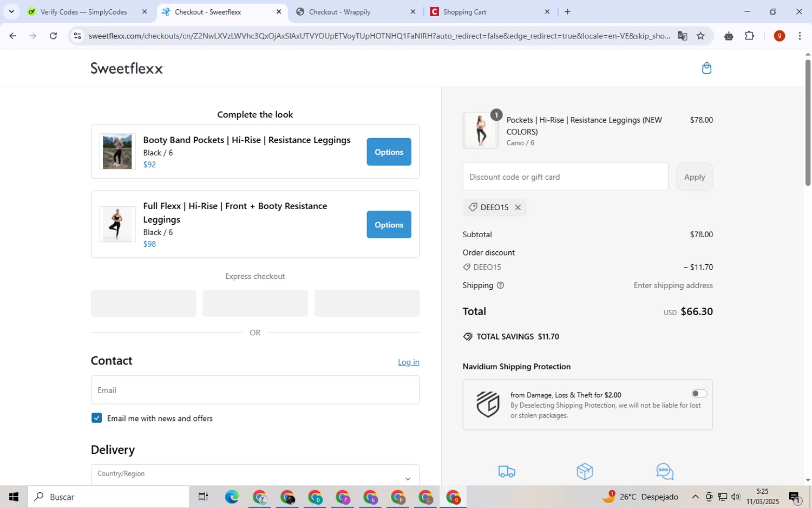
Task: Click the weather 26°C Despejado widget
Action: [640, 497]
